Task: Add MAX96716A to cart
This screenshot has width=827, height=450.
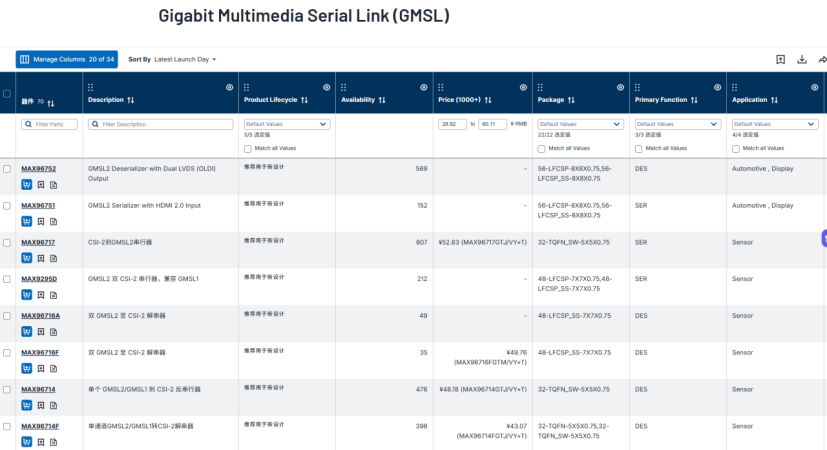Action: point(26,332)
